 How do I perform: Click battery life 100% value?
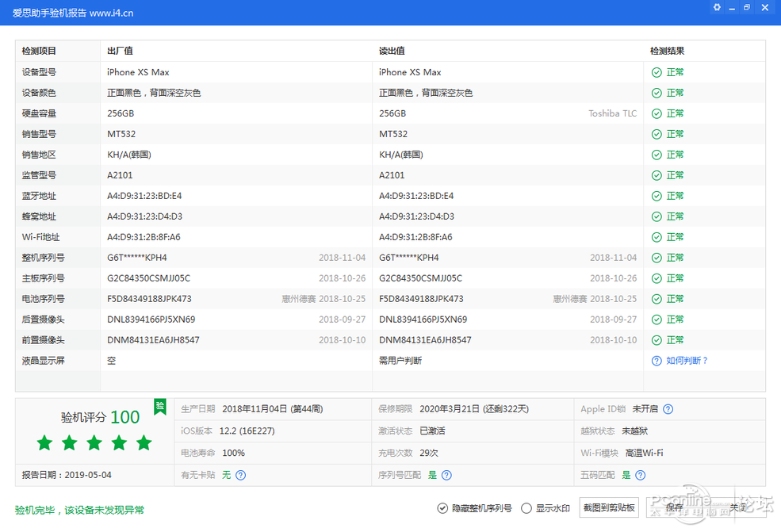pyautogui.click(x=233, y=453)
